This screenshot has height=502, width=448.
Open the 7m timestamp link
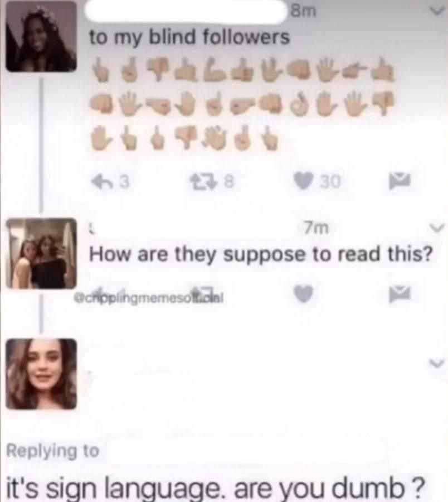click(316, 228)
